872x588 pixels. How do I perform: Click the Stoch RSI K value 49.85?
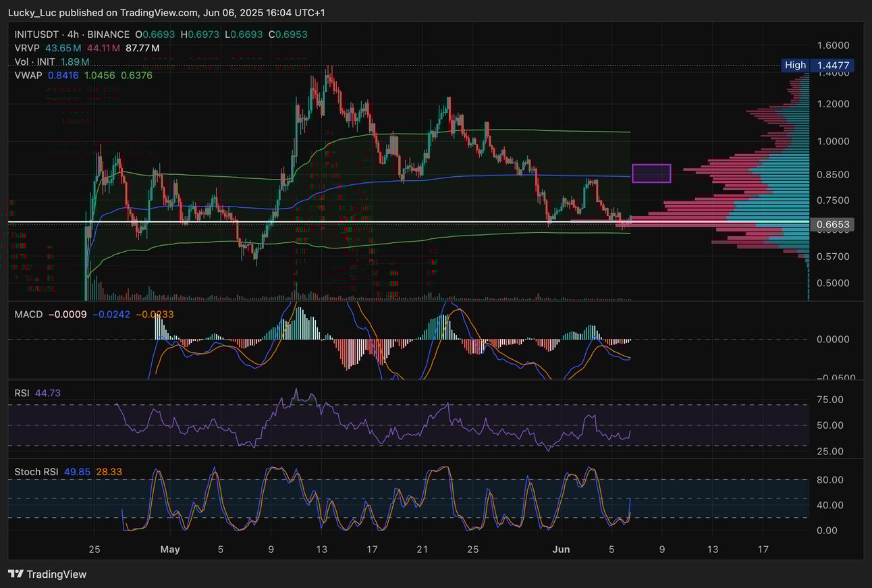(77, 472)
